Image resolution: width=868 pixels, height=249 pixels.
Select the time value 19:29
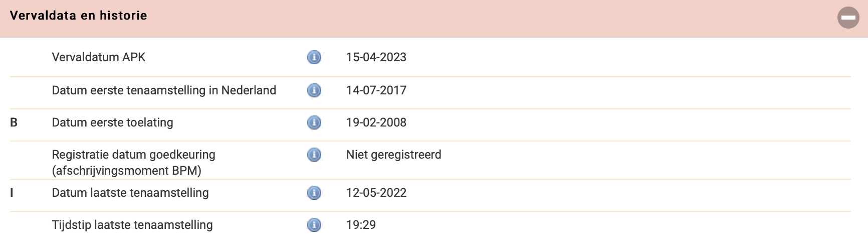click(361, 225)
